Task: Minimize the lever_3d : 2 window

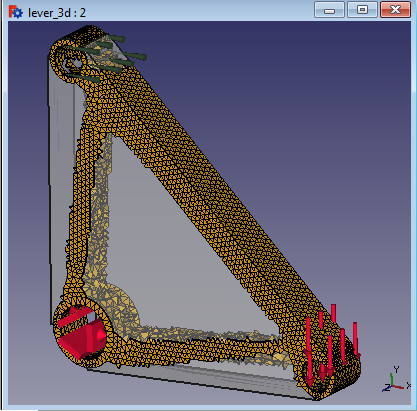Action: coord(329,10)
